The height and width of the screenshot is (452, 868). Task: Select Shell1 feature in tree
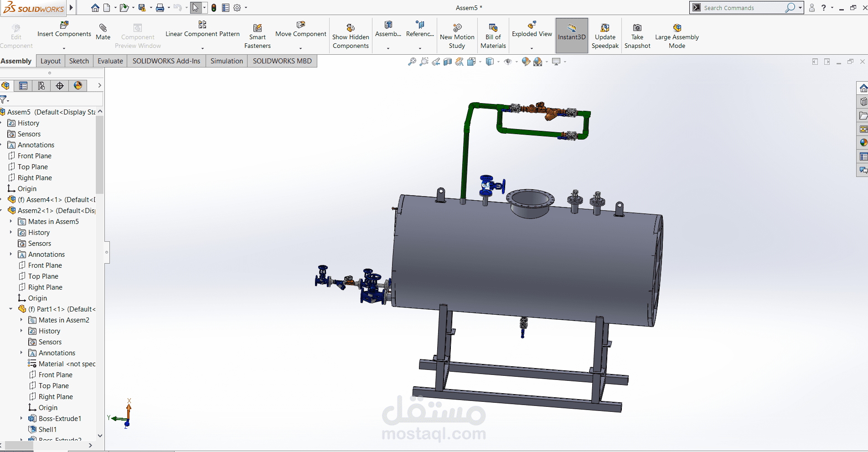point(47,429)
